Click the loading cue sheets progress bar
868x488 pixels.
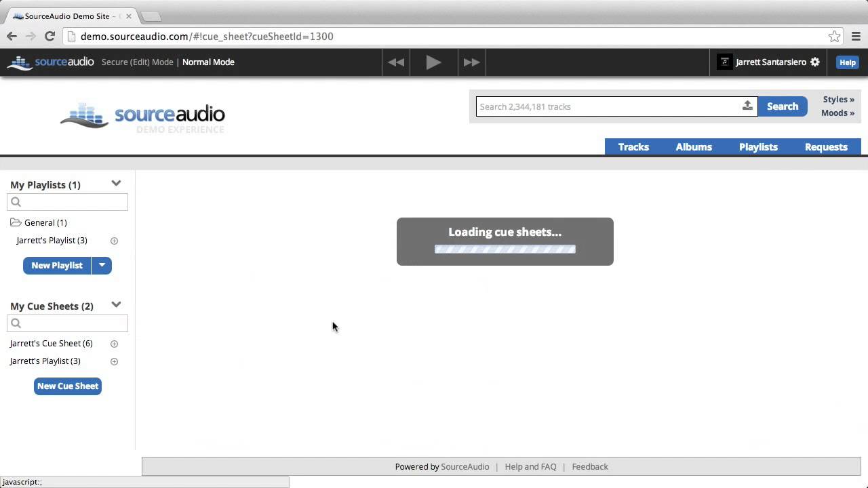505,249
